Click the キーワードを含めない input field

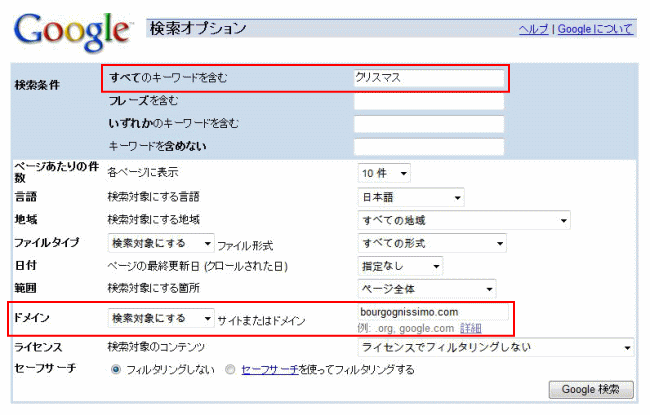429,146
